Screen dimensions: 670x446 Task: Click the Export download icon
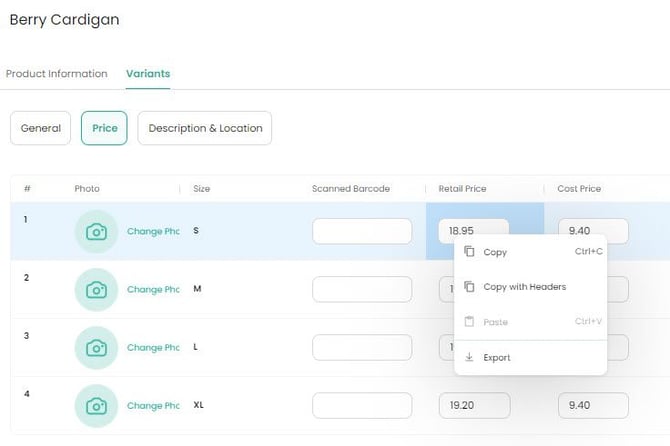tap(469, 358)
